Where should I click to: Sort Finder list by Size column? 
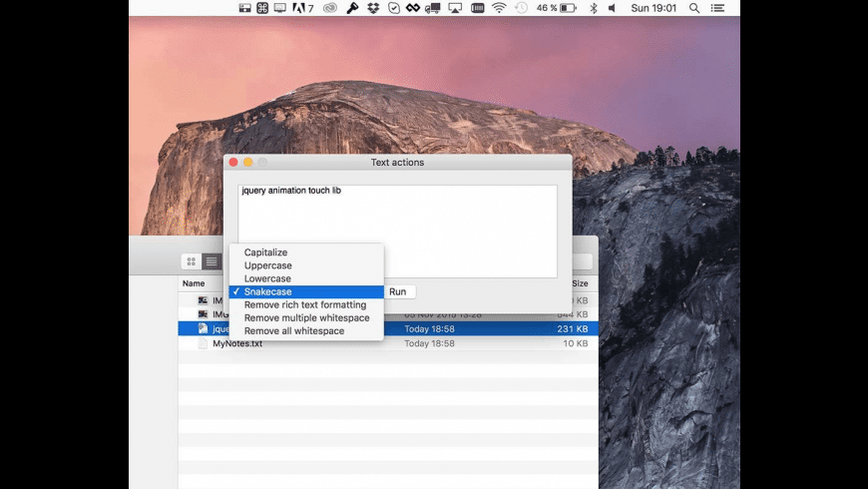580,283
